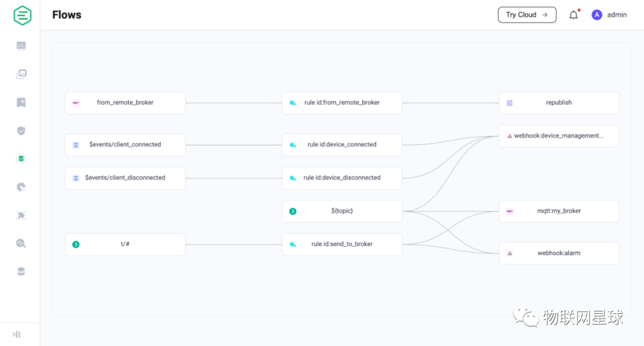
Task: Open the dashboard monitoring chart icon
Action: (x=21, y=45)
